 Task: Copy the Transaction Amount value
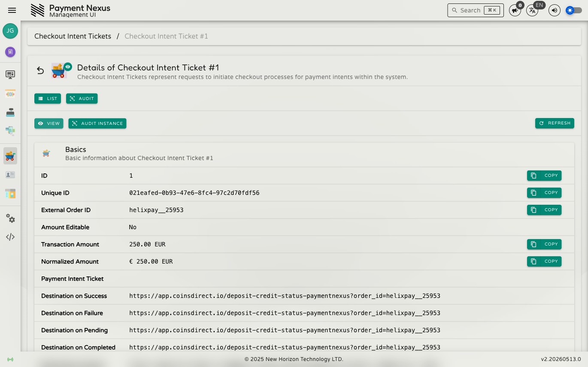(544, 244)
